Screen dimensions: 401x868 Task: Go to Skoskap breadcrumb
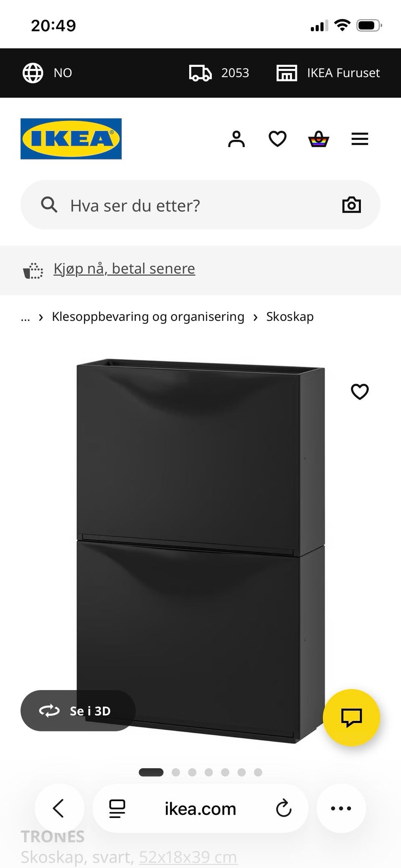pos(290,317)
